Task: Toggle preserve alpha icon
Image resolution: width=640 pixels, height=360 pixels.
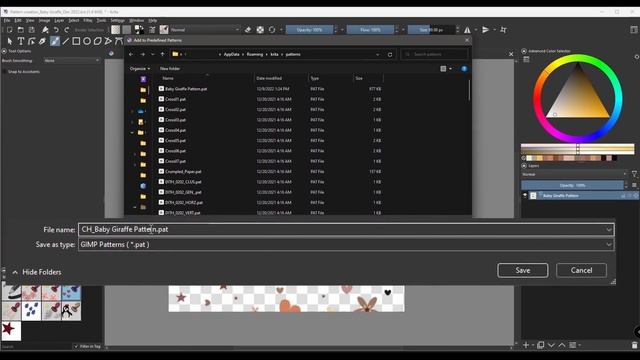Action: pyautogui.click(x=260, y=29)
